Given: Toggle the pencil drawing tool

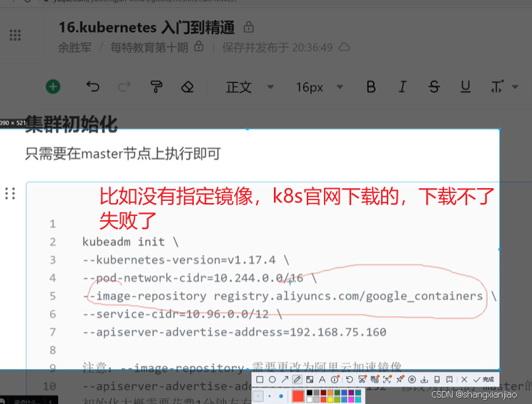Looking at the screenshot, I should 297,379.
